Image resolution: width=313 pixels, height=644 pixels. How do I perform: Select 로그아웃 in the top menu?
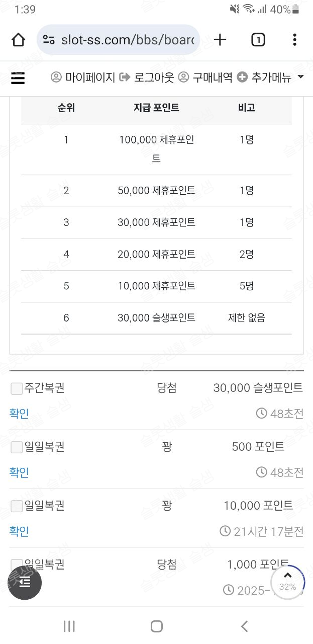(x=147, y=77)
